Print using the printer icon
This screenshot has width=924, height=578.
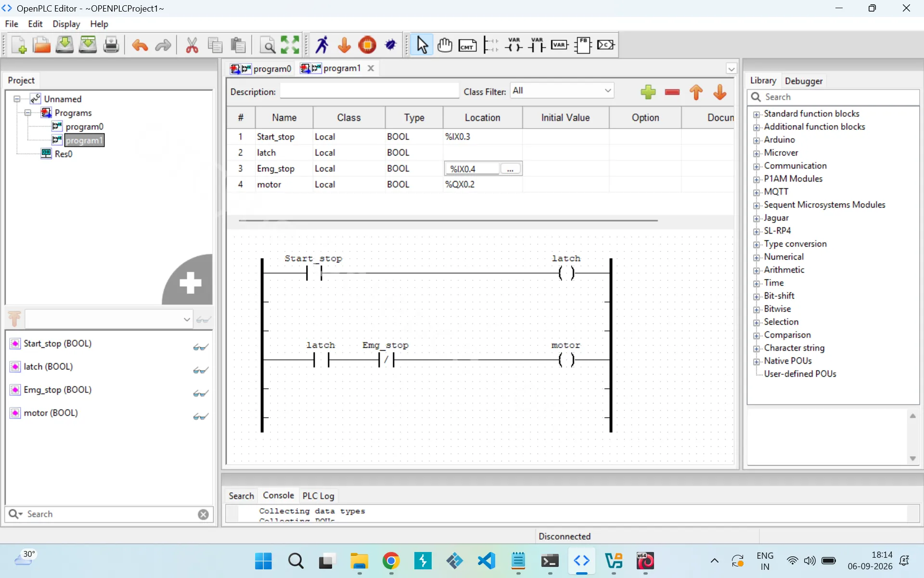[x=111, y=45]
